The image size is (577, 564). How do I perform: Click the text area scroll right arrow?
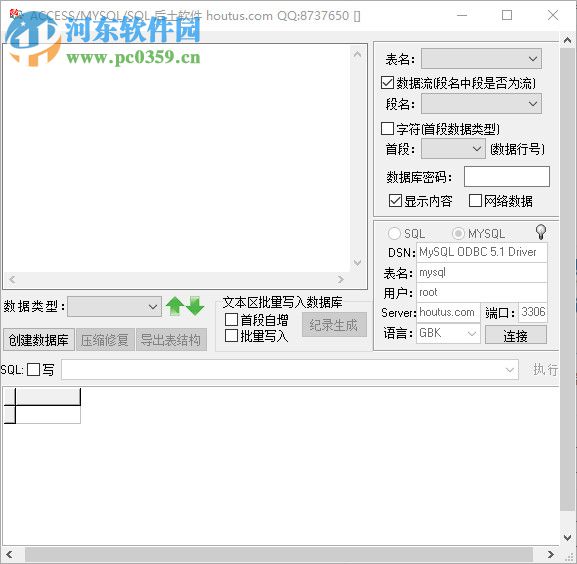coord(340,280)
